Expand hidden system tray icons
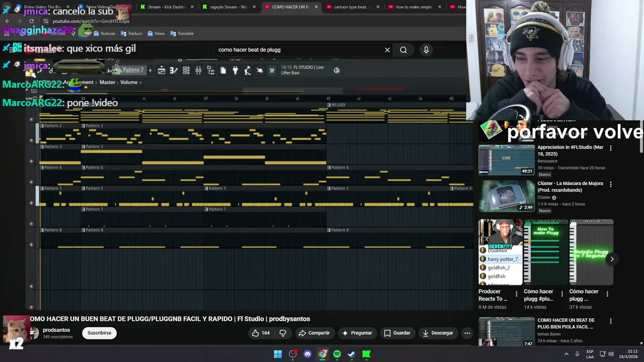This screenshot has width=644, height=362. click(x=566, y=354)
